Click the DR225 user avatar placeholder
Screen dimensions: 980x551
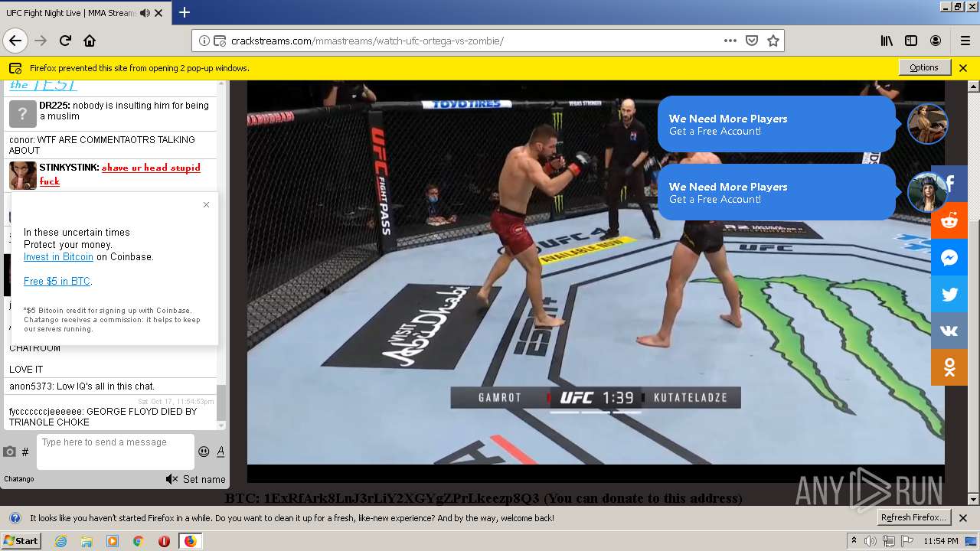click(22, 113)
